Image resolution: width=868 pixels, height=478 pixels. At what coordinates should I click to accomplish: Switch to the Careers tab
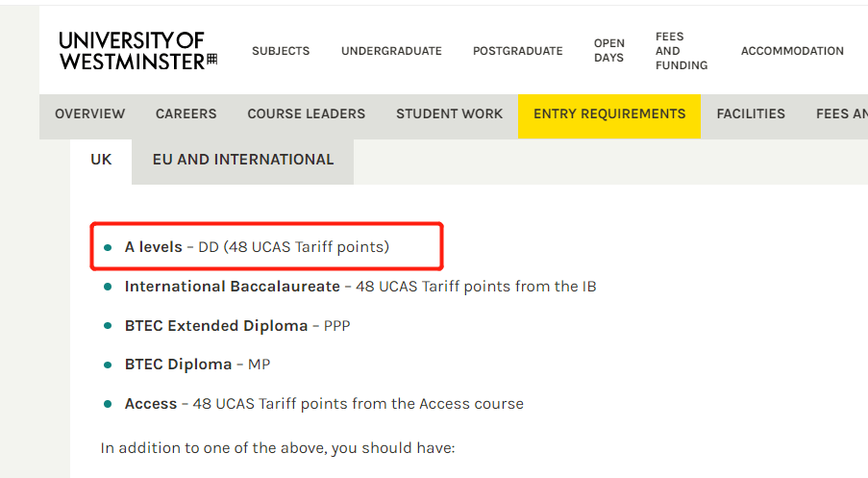click(x=186, y=114)
